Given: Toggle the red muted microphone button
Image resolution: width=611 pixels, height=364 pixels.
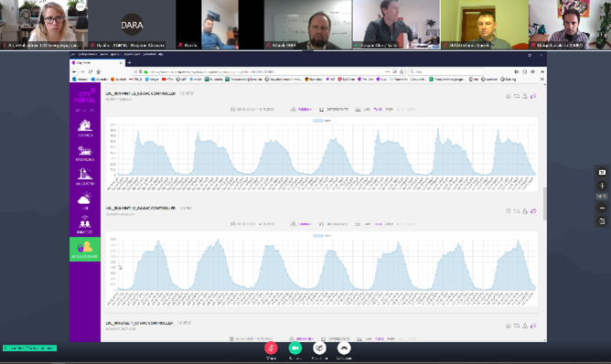Looking at the screenshot, I should 271,348.
